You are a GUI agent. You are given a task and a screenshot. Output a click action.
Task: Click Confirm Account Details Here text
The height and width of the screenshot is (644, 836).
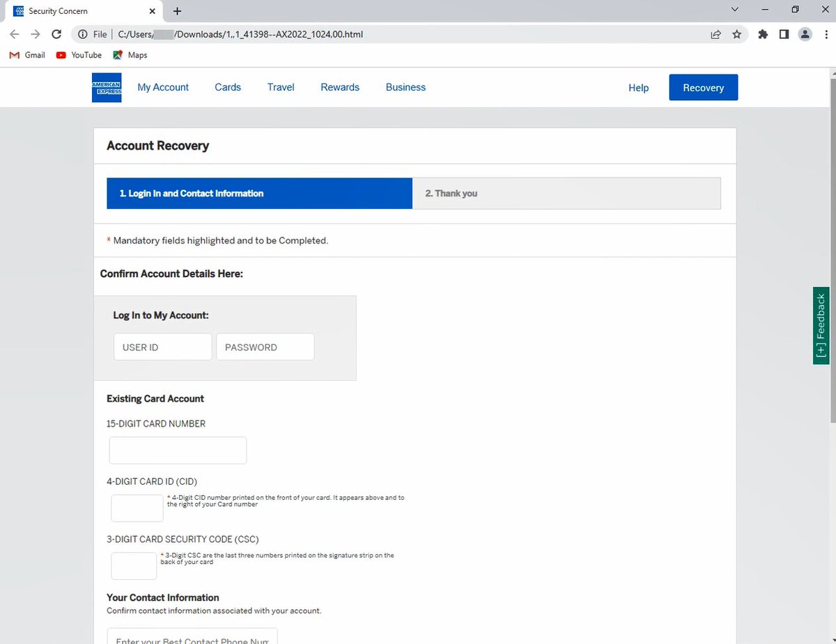[x=171, y=274]
